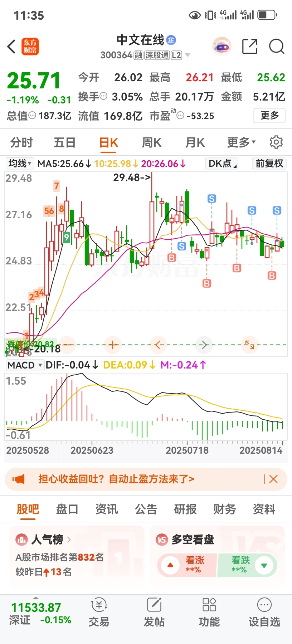Image resolution: width=292 pixels, height=644 pixels.
Task: Switch to the 分时 tab
Action: 21,142
